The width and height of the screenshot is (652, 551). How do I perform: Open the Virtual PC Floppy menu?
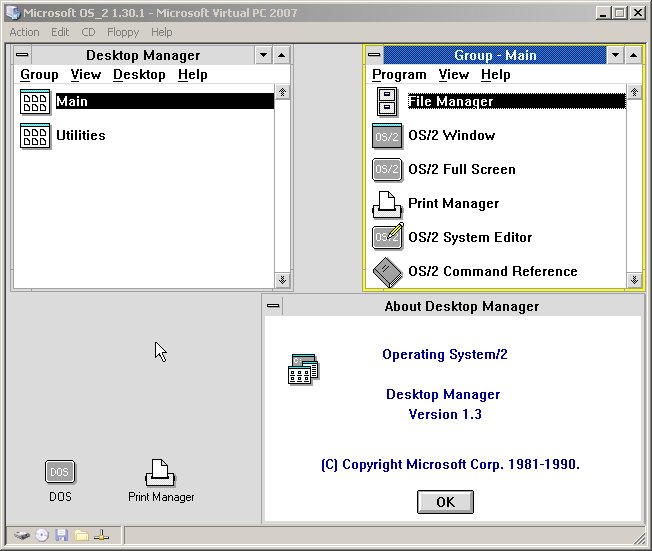[123, 32]
